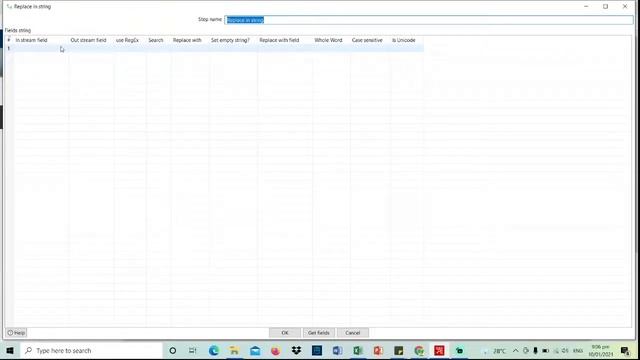Switch to Microsoft Excel on the taskbar
The width and height of the screenshot is (640, 360).
click(358, 351)
